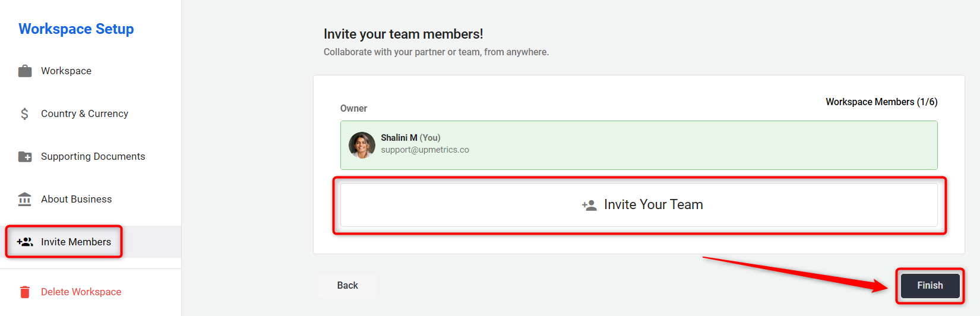Open the Workspace menu item
The image size is (980, 316).
click(x=66, y=71)
